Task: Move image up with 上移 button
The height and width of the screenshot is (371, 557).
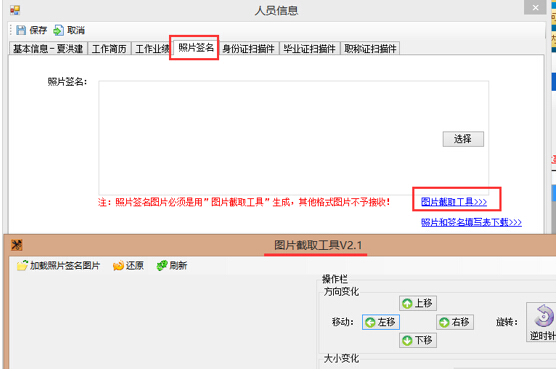Action: (418, 303)
